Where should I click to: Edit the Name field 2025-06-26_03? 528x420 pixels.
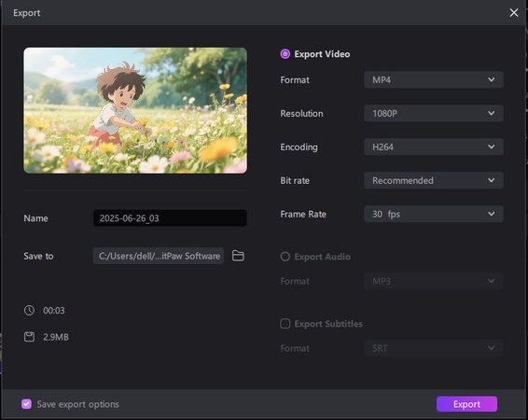pos(170,218)
